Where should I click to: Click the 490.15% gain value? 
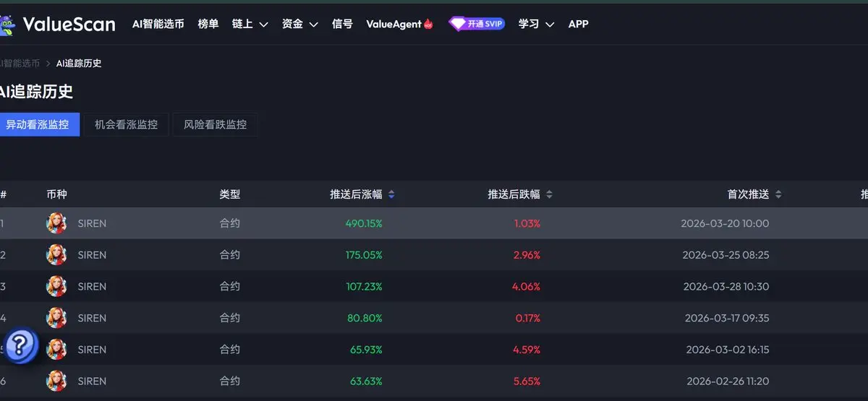coord(364,223)
